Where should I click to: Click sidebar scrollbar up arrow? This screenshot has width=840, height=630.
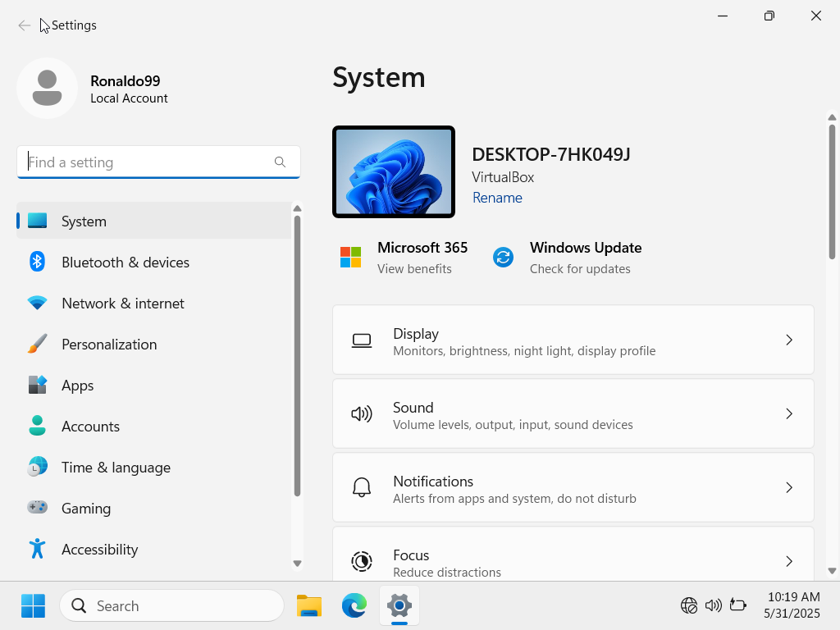[x=297, y=208]
